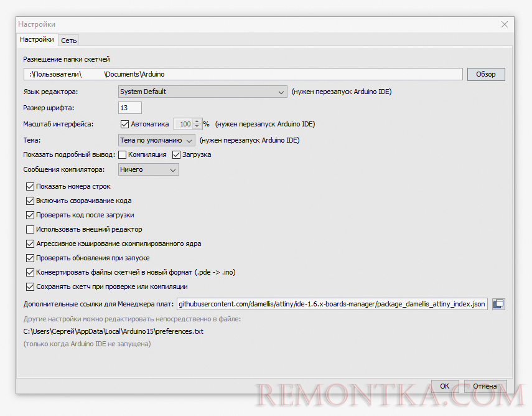
Task: Toggle Конвертировать файлы скетчей в новый формат
Action: 30,272
